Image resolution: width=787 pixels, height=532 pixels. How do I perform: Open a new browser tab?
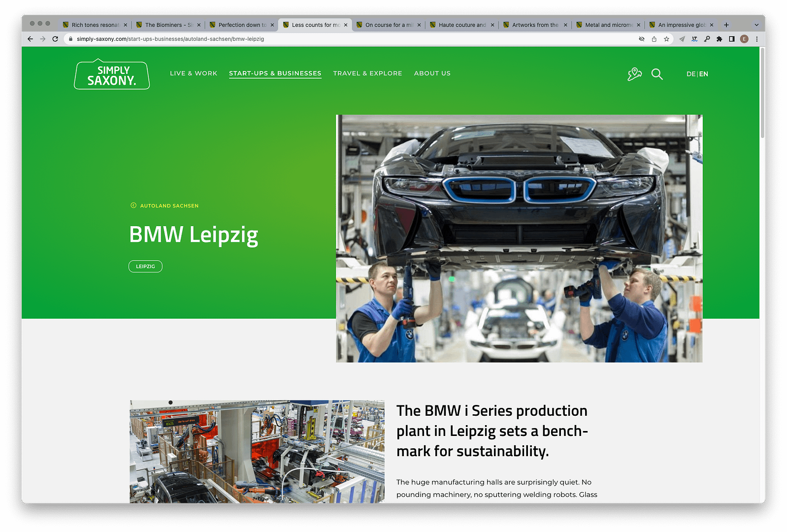pyautogui.click(x=726, y=25)
